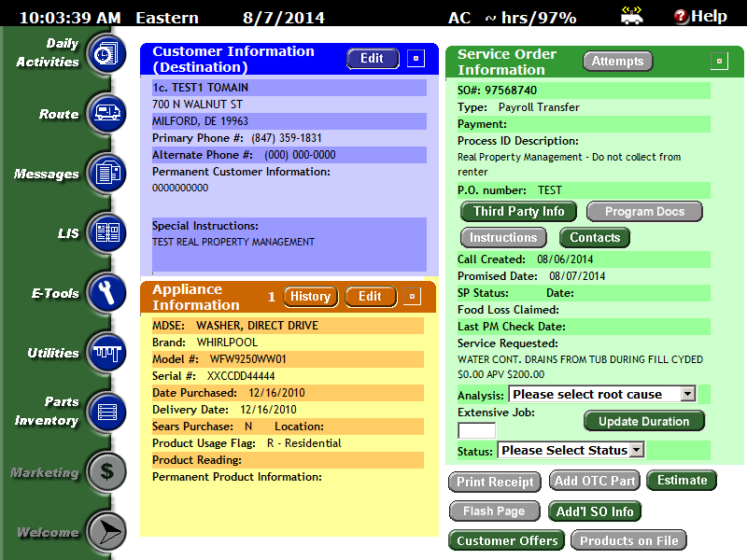Screen dimensions: 747x560
Task: View Customer Offers
Action: (507, 540)
